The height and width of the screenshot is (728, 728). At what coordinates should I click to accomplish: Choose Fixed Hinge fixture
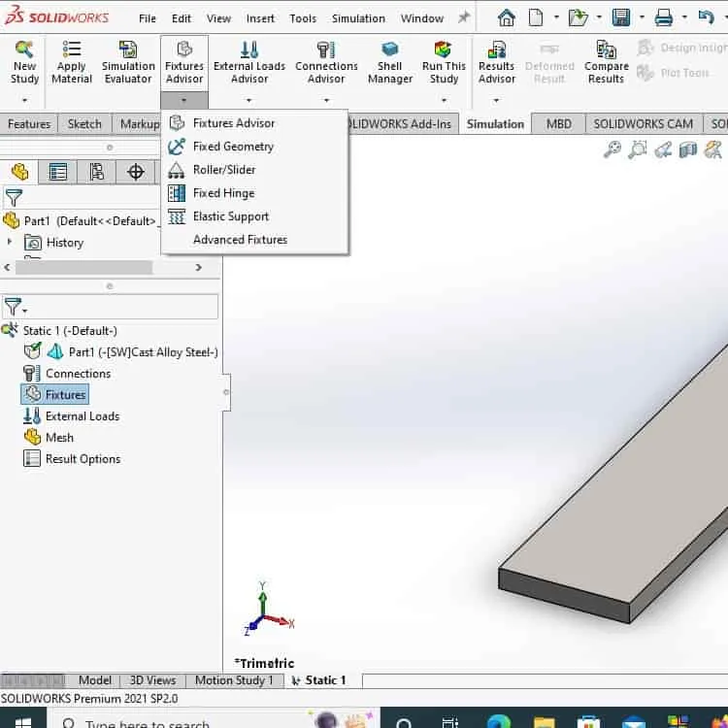(x=255, y=193)
